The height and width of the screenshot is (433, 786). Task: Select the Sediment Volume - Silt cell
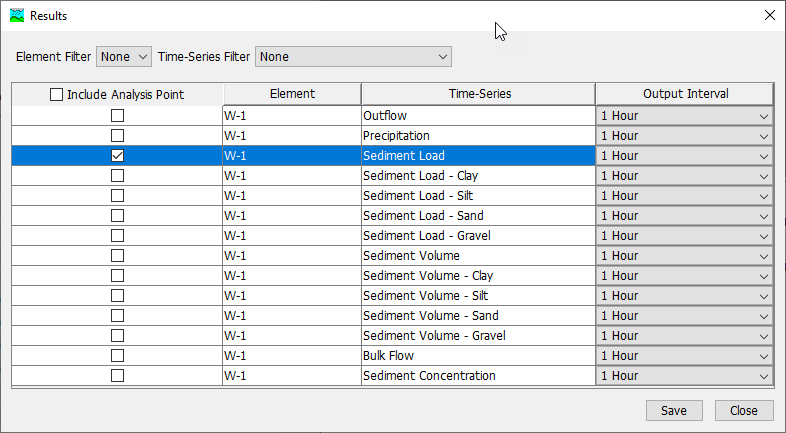pos(478,296)
